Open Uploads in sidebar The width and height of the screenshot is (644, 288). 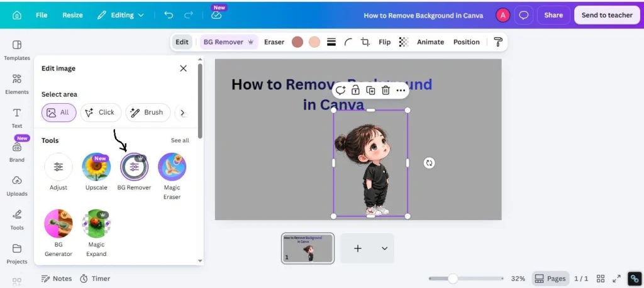[17, 186]
